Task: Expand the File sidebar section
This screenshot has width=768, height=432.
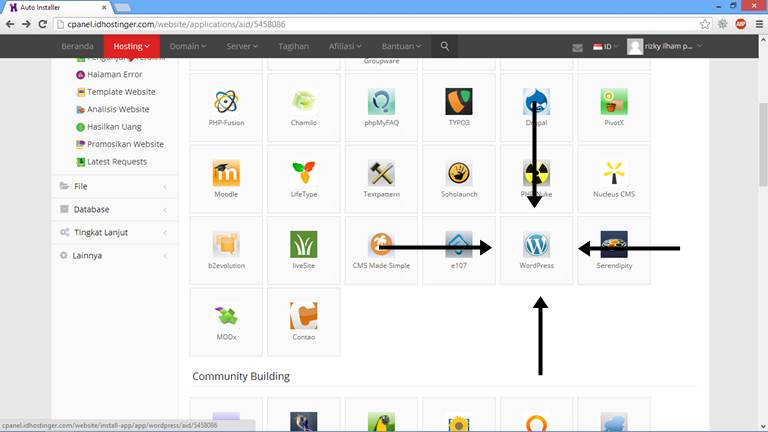Action: click(114, 186)
